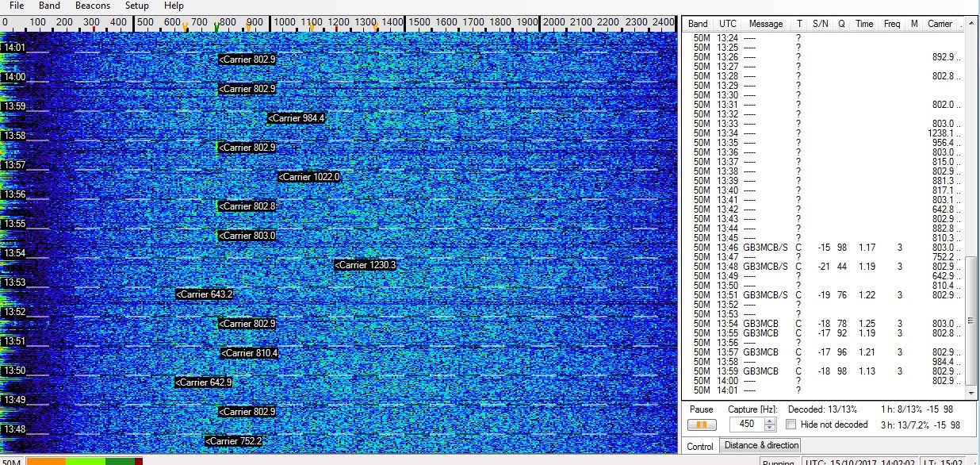This screenshot has width=980, height=465.
Task: Select the Control tab
Action: click(x=700, y=446)
